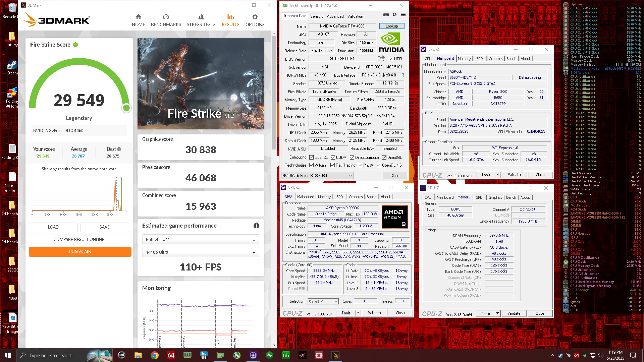The width and height of the screenshot is (644, 362).
Task: Open the 1440p Ultra resolution dropdown
Action: (x=201, y=252)
